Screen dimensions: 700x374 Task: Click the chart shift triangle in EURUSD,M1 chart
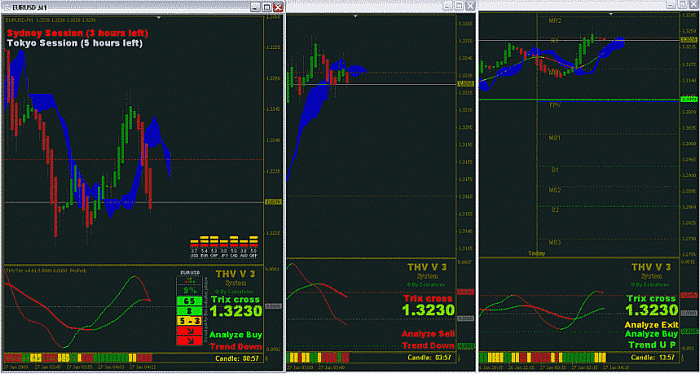(160, 17)
